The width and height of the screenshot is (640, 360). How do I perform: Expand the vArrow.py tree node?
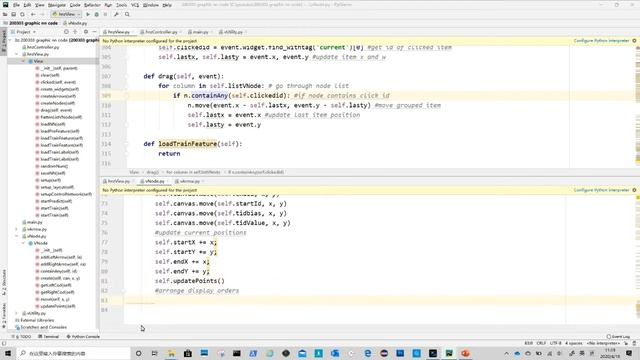[17, 229]
